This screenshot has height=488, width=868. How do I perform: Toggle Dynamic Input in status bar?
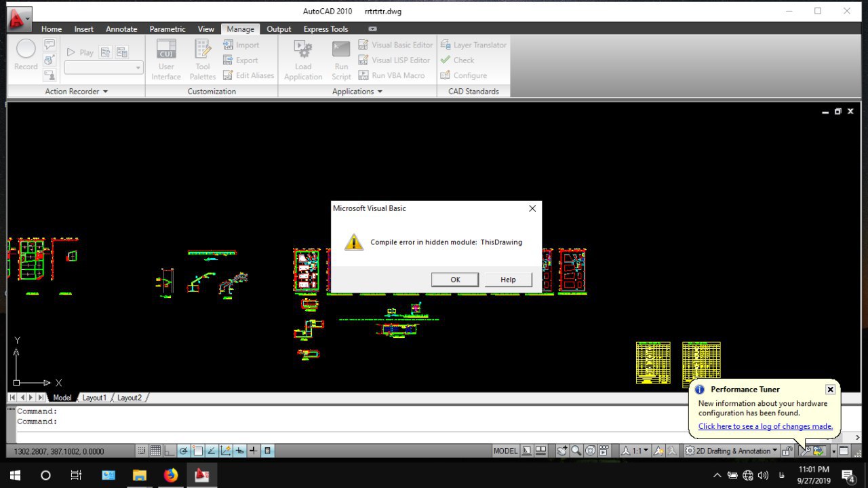240,451
